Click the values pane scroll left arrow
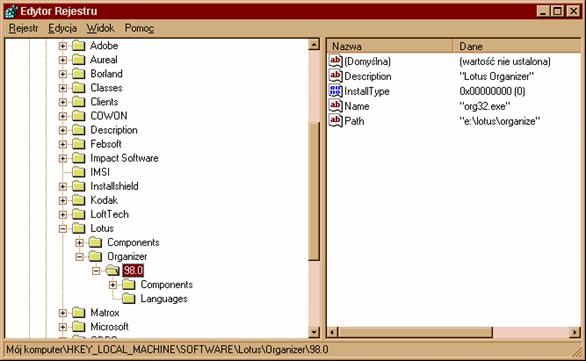The image size is (586, 361). tap(333, 332)
